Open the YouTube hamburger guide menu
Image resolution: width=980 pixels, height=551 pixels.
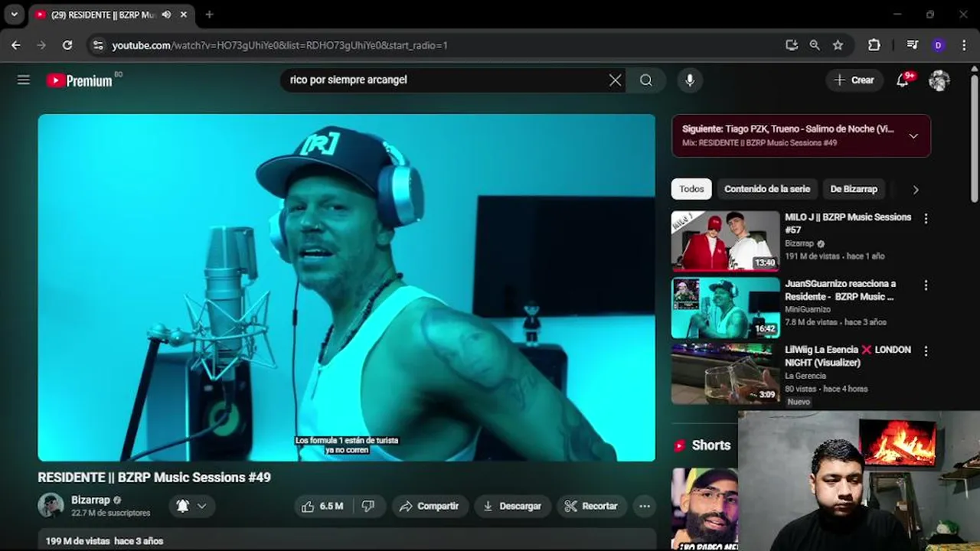(x=24, y=80)
